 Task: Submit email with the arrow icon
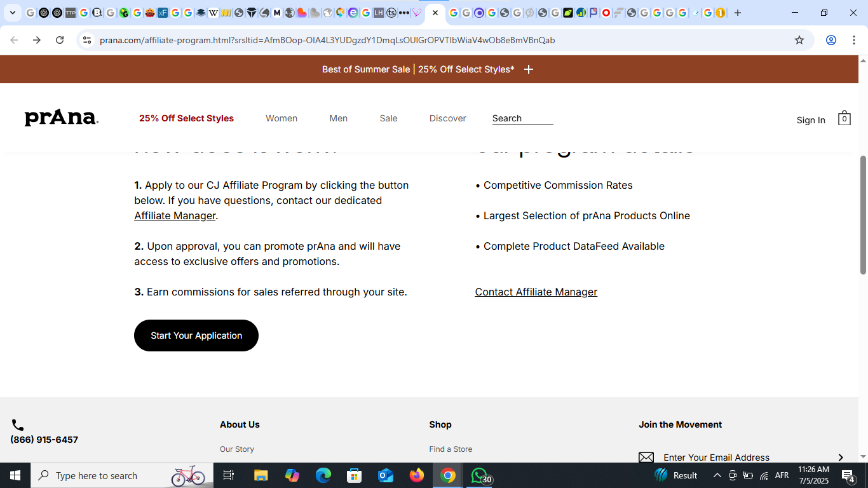[841, 457]
